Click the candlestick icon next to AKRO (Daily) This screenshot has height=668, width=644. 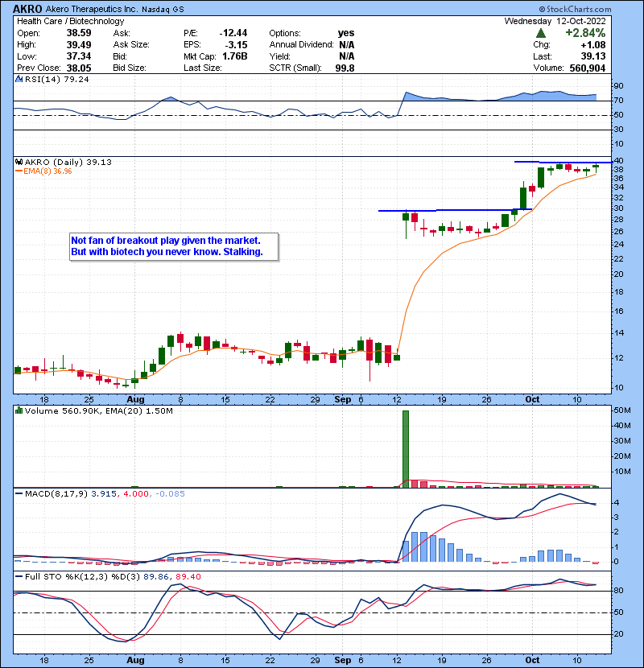[x=19, y=162]
